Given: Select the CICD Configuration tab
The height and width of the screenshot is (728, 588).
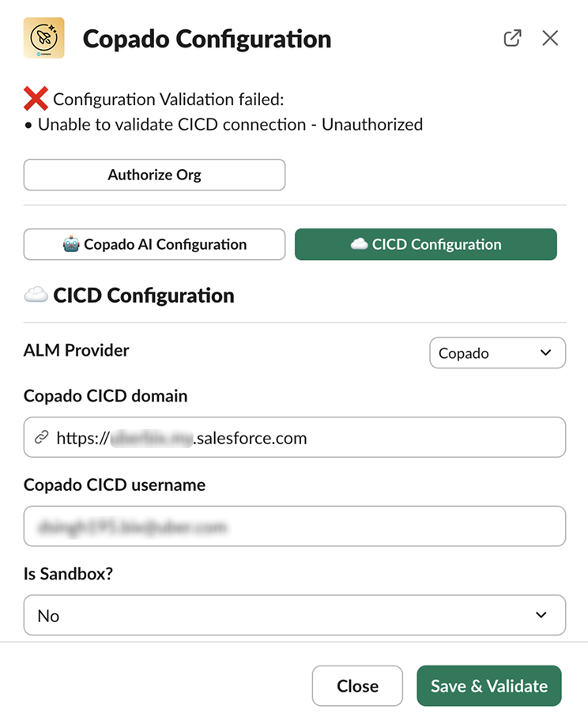Looking at the screenshot, I should (x=426, y=245).
